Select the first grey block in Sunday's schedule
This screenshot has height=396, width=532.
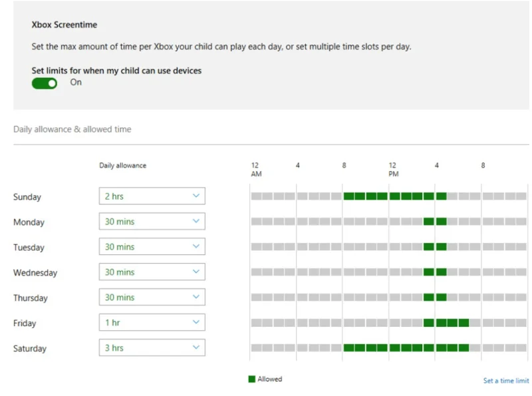click(256, 196)
